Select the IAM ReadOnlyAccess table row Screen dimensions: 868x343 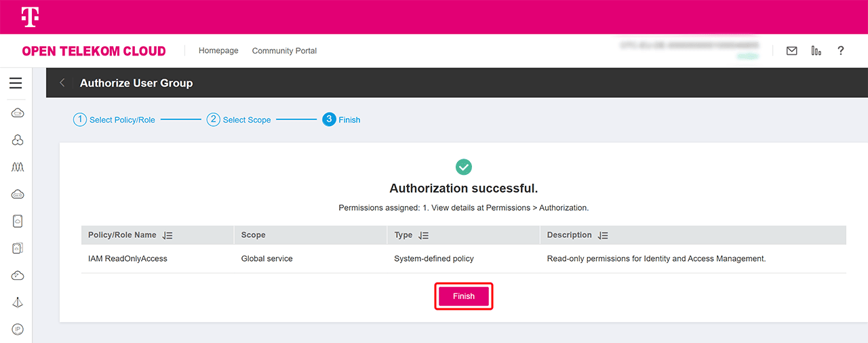pos(127,259)
